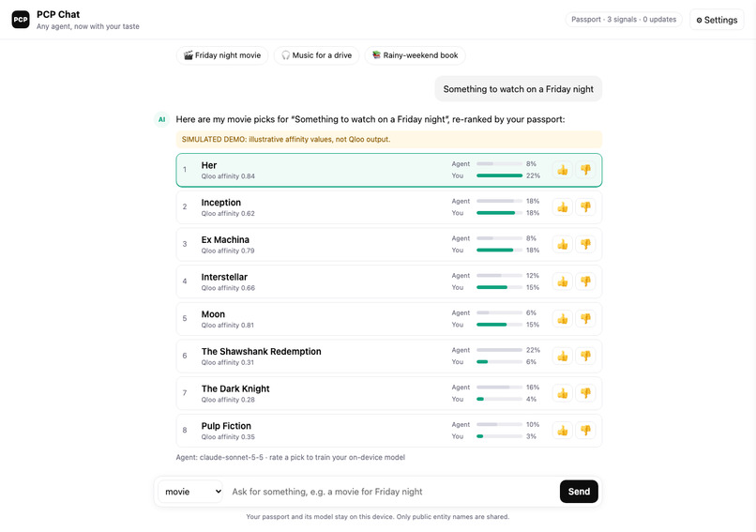Give Ex Machina a thumbs down
Screen dimensions: 756x532
tap(585, 244)
